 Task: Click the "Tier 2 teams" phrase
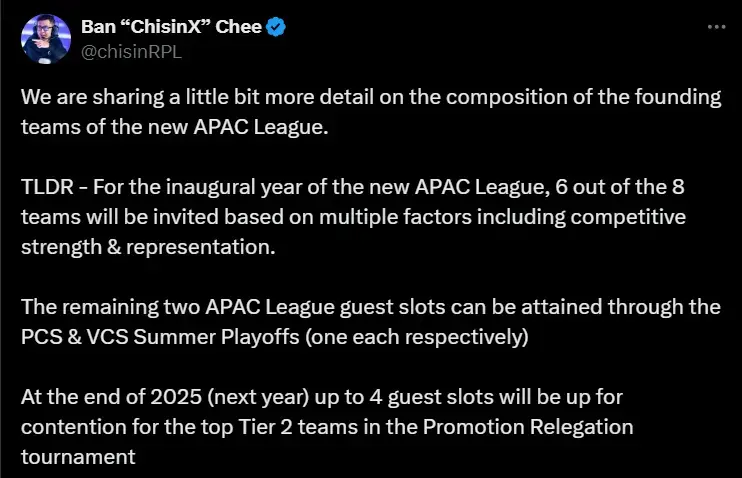tap(298, 427)
